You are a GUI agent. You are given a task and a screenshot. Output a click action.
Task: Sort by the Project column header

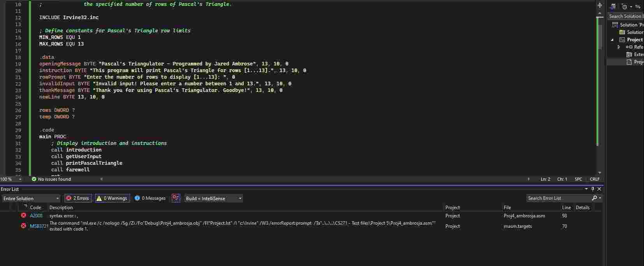tap(452, 208)
